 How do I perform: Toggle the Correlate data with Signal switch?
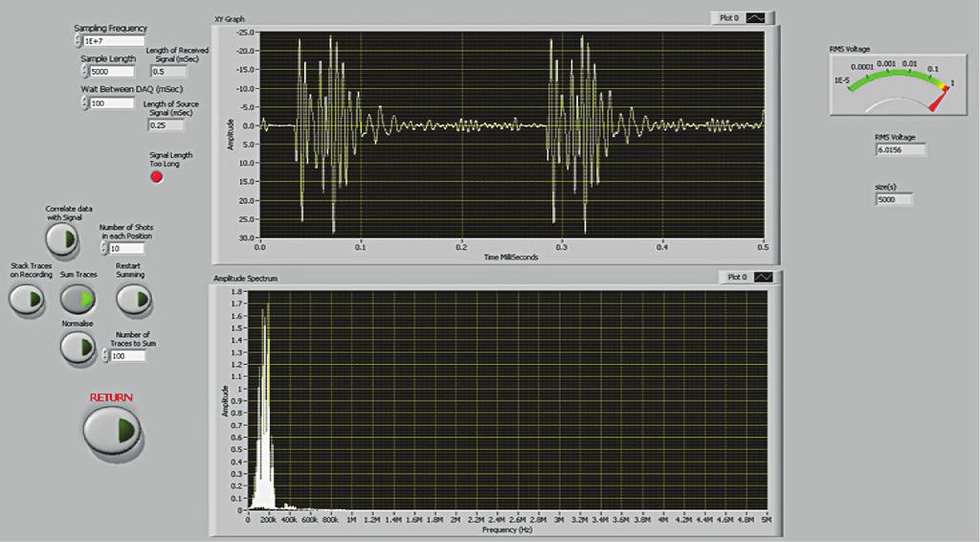tap(62, 238)
